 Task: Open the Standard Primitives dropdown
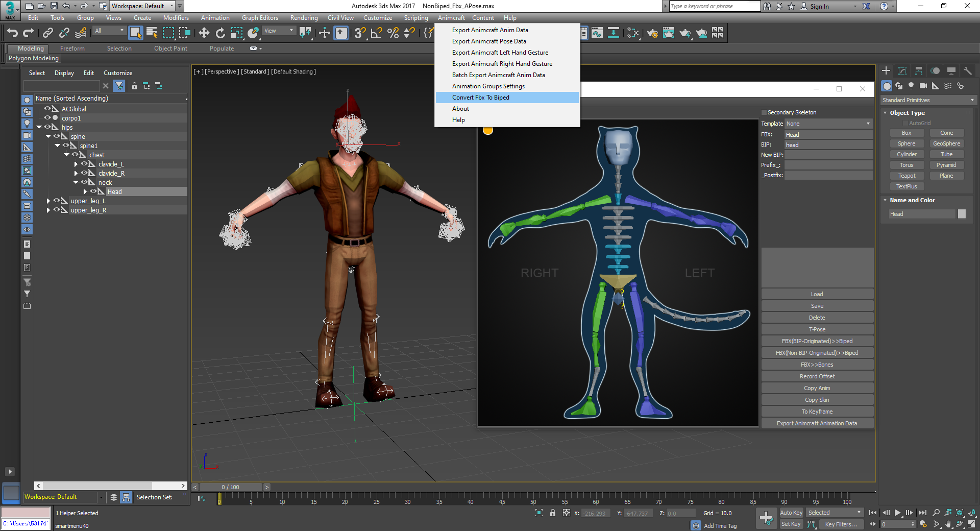coord(927,100)
